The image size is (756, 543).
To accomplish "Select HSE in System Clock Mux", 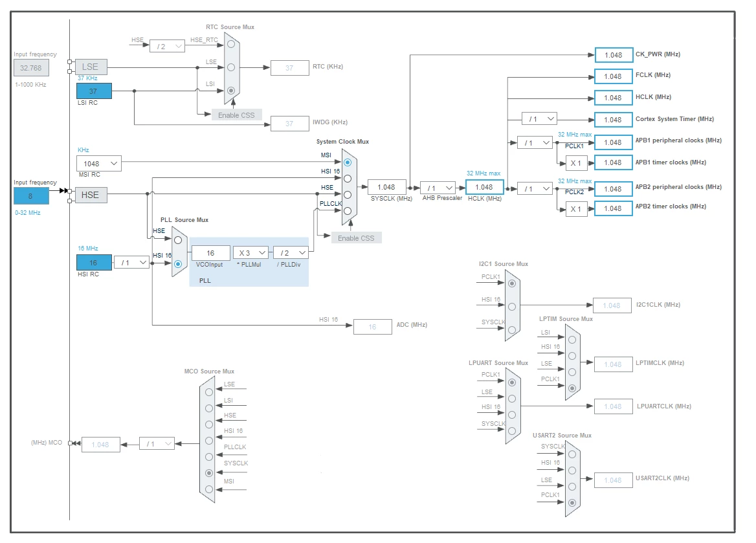I will tap(347, 195).
